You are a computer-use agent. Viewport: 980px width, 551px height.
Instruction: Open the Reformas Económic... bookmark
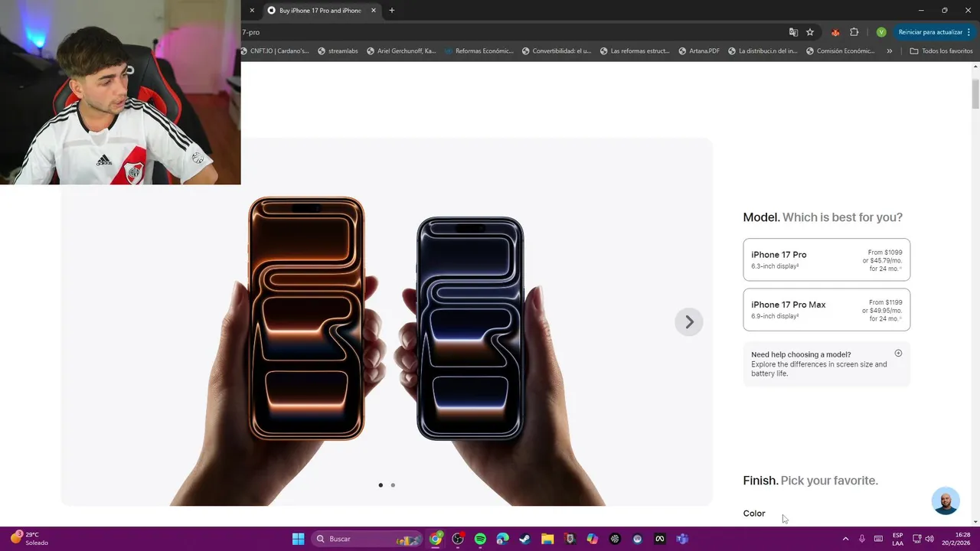point(479,51)
